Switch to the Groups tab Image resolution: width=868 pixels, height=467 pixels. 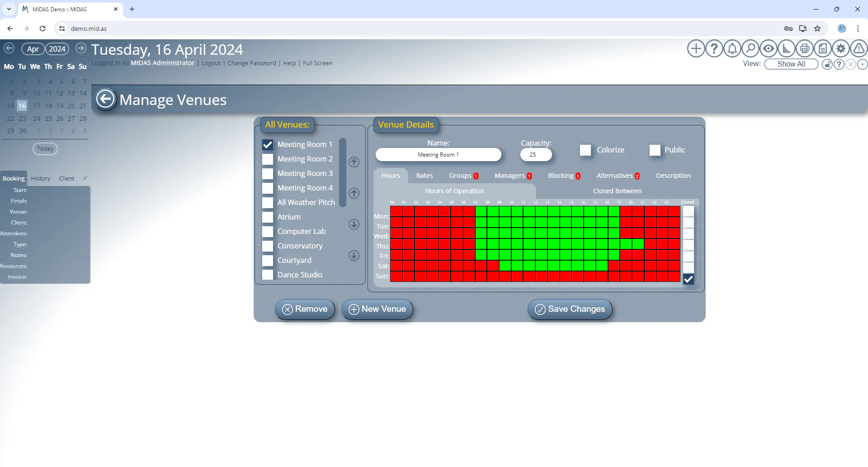(x=463, y=176)
